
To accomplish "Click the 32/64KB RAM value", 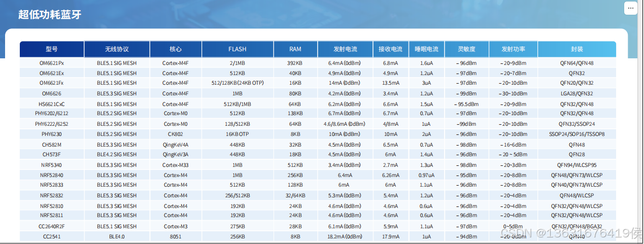I will (295, 195).
